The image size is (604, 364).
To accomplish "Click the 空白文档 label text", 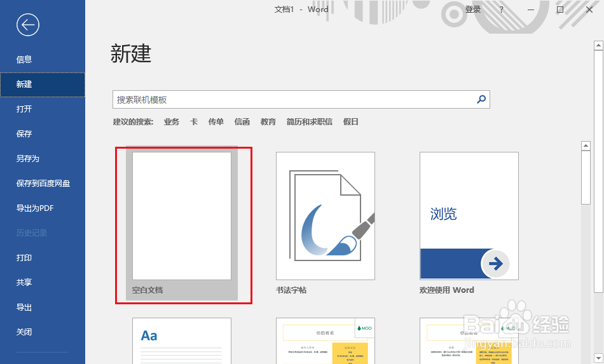I will [x=148, y=290].
